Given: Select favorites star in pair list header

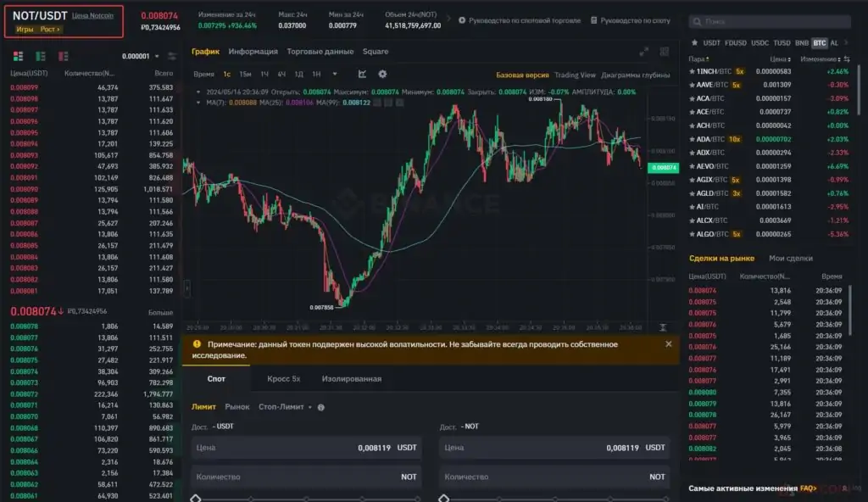Looking at the screenshot, I should 694,42.
